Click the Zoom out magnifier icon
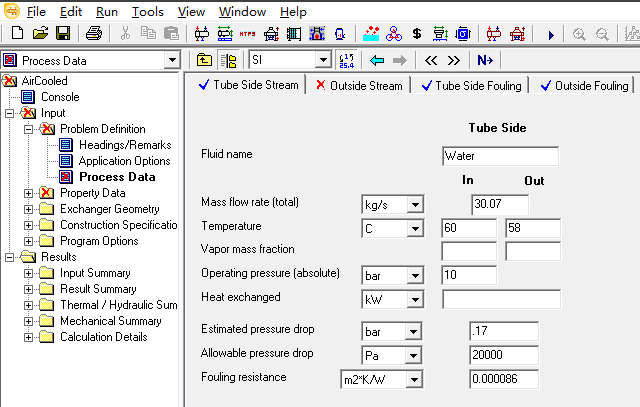This screenshot has height=407, width=640. tap(602, 34)
